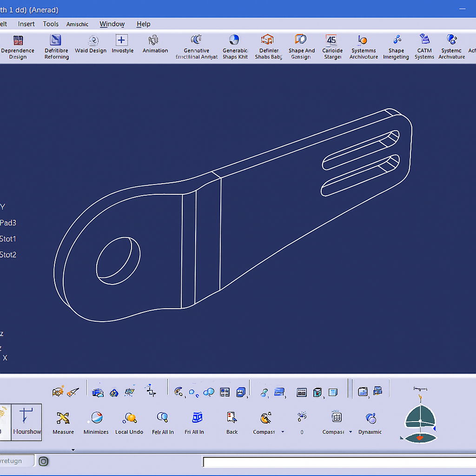Select the circular hole on the 3D part
The width and height of the screenshot is (476, 476).
pos(119,261)
